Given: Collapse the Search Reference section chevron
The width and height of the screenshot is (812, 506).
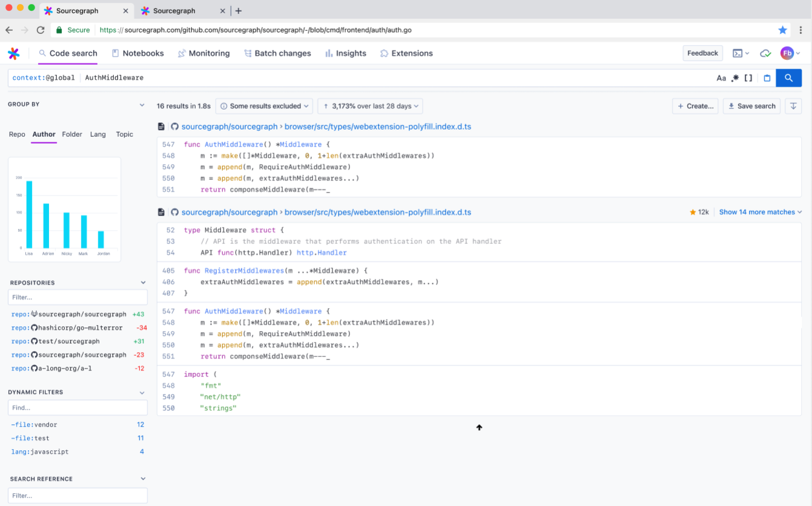Looking at the screenshot, I should pyautogui.click(x=144, y=479).
